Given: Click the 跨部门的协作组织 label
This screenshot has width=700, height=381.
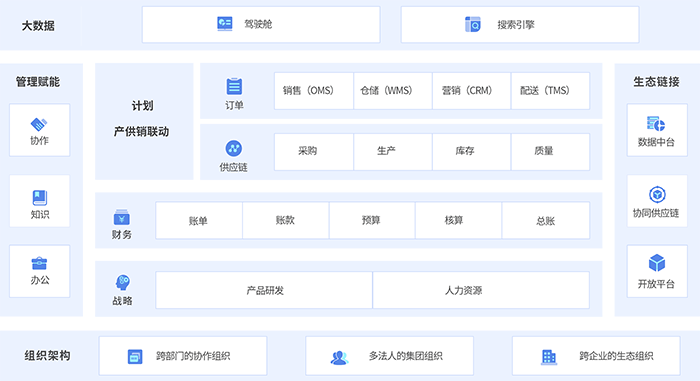Looking at the screenshot, I should click(x=193, y=356).
